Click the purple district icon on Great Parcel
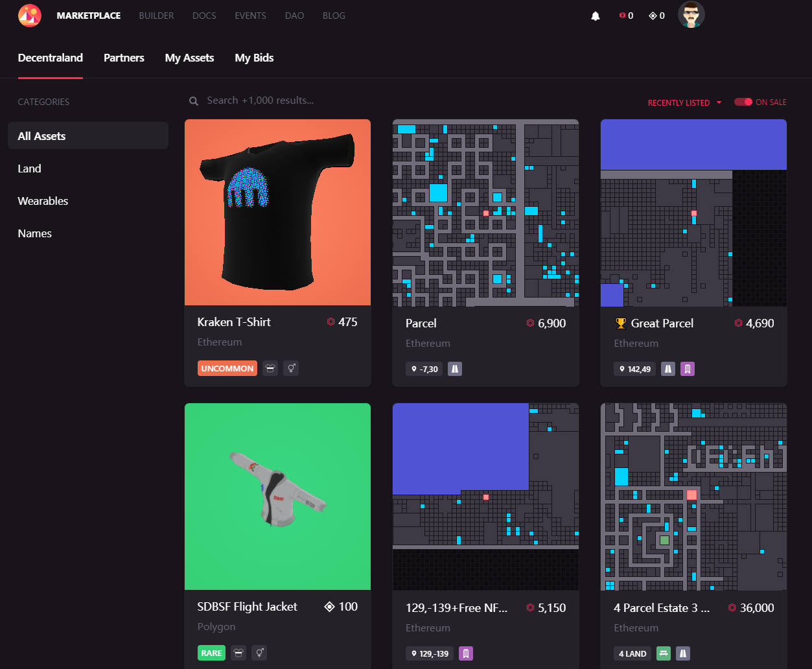Viewport: 812px width, 669px height. coord(688,370)
